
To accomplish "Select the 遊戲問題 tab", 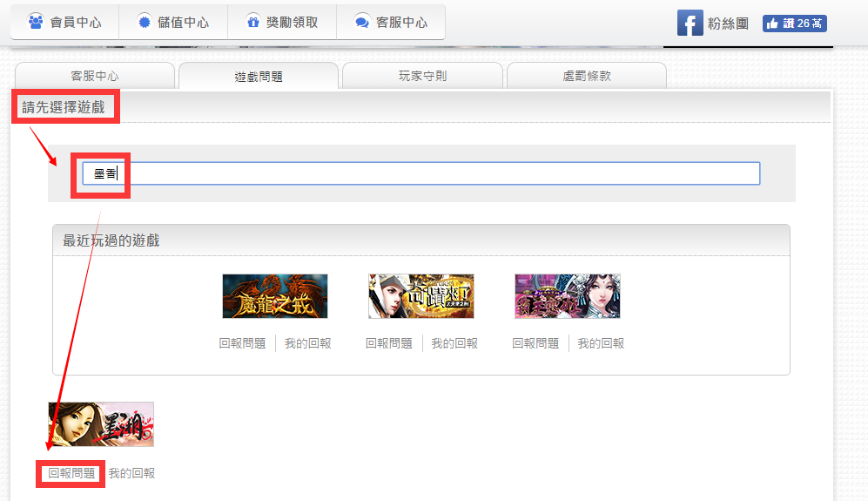I will [259, 77].
